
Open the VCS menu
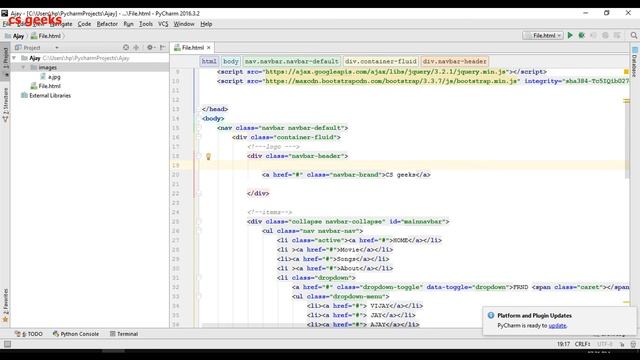click(x=163, y=24)
